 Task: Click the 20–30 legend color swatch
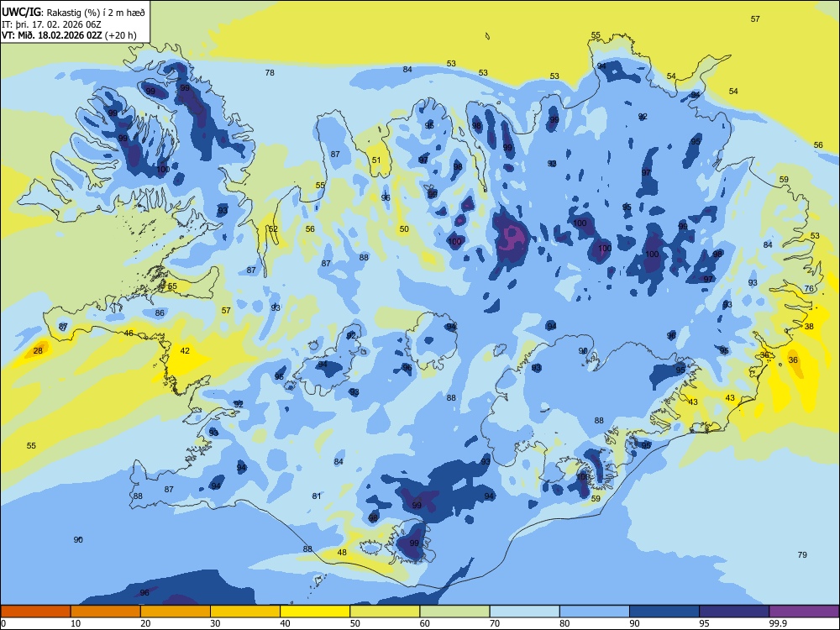tap(176, 612)
